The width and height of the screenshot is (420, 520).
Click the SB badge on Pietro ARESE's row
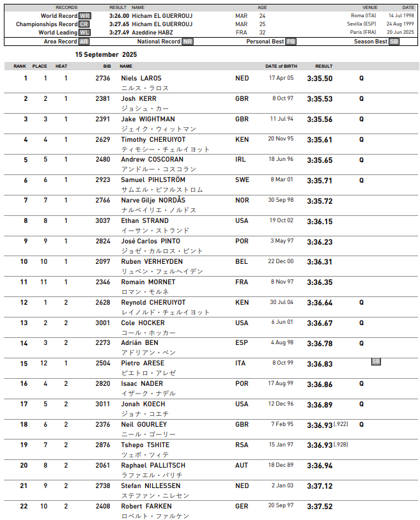click(376, 361)
